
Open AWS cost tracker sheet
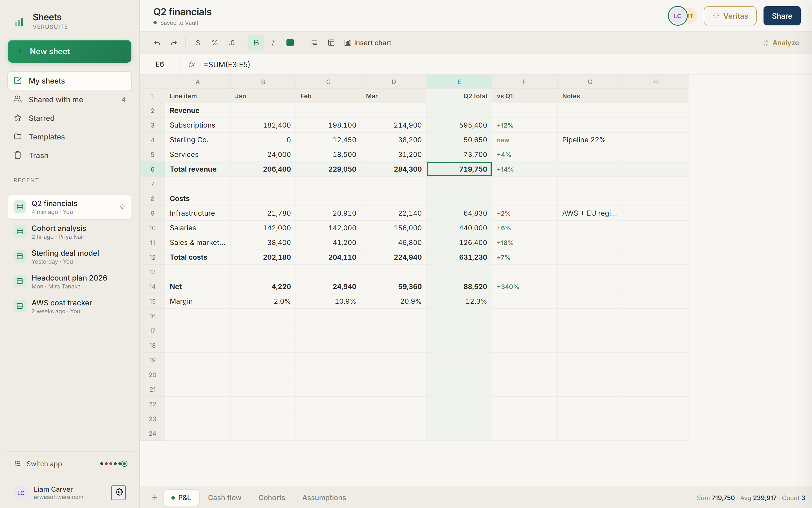tap(69, 306)
